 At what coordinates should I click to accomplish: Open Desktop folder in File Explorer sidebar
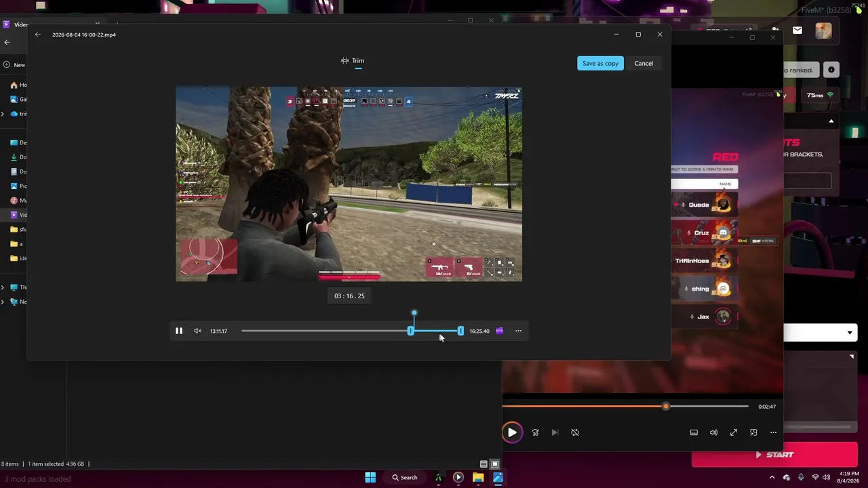18,142
